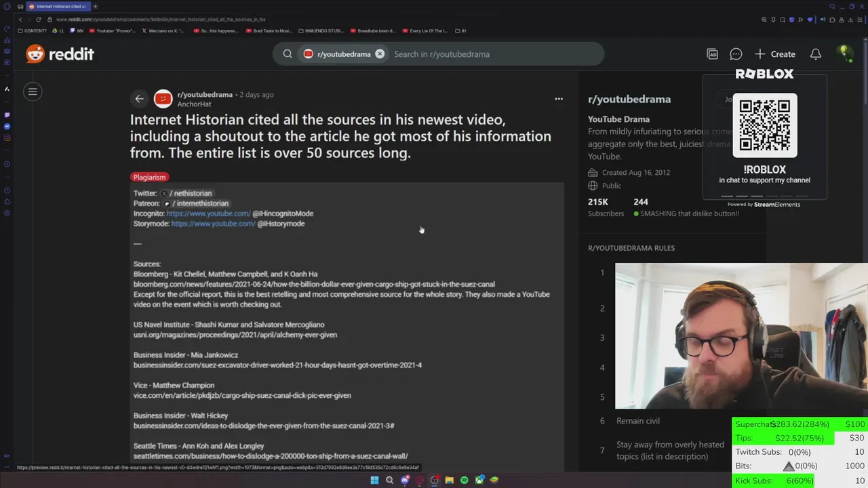Click the reddit.com address bar URL
Viewport: 868px width, 488px height.
coord(161,19)
